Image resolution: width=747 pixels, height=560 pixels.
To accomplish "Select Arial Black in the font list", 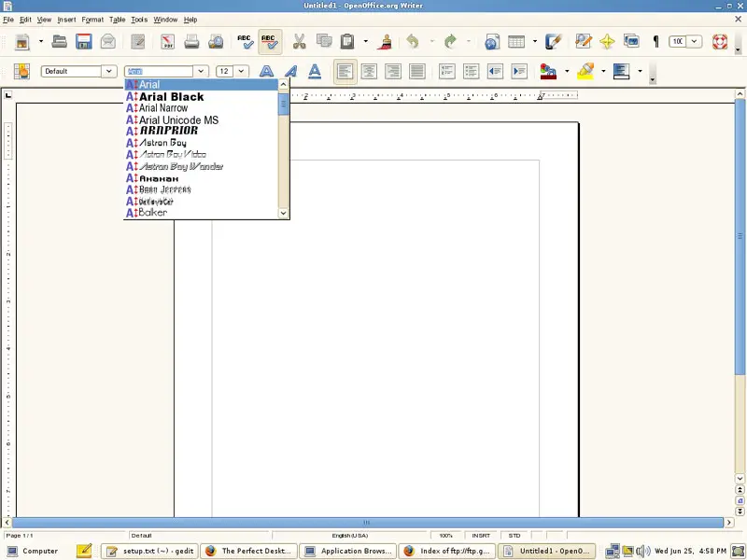I will [x=201, y=97].
